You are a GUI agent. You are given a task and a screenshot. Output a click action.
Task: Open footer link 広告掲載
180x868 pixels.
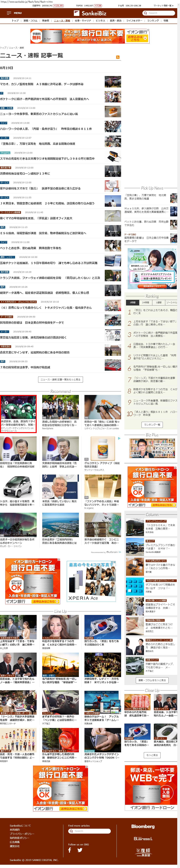click(x=14, y=842)
